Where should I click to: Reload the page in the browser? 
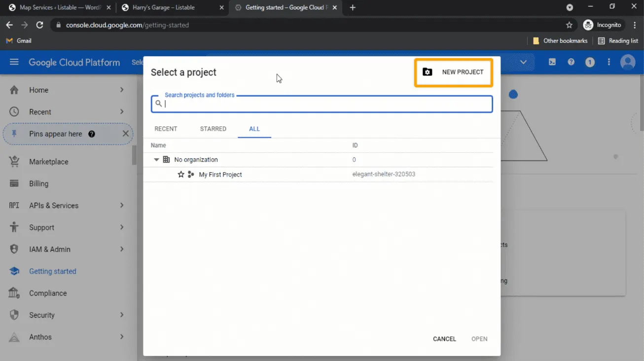click(40, 25)
